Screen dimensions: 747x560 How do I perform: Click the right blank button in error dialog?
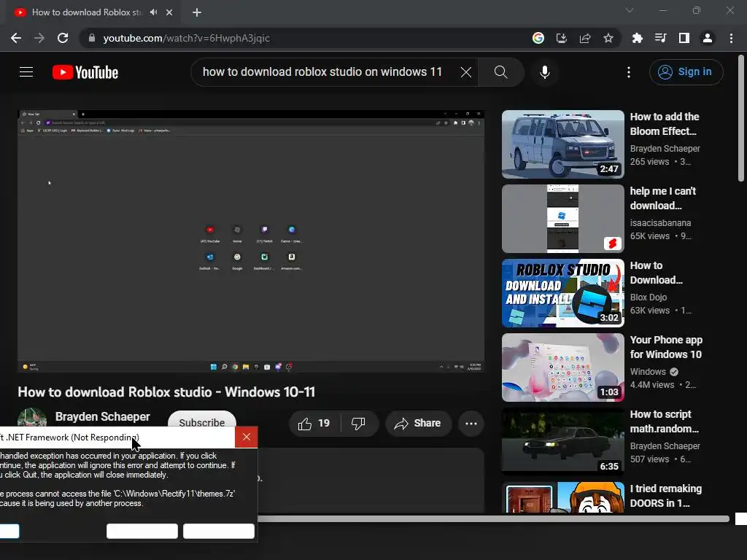pos(219,531)
